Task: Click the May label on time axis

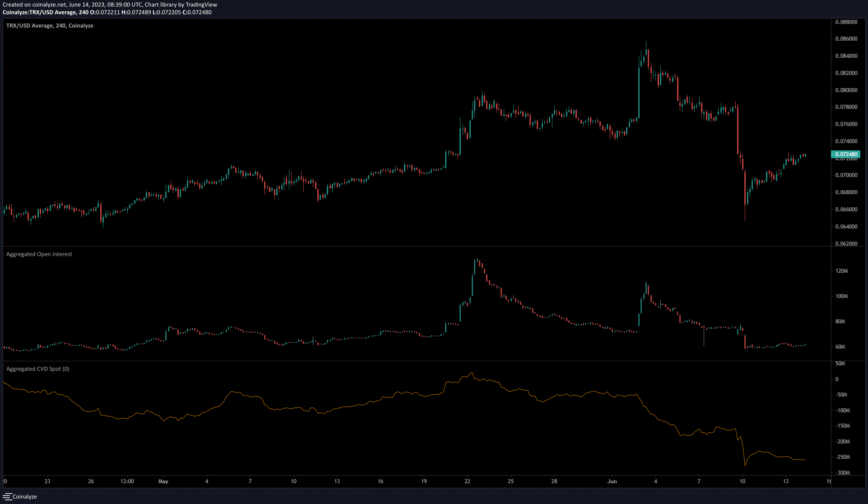Action: (163, 481)
